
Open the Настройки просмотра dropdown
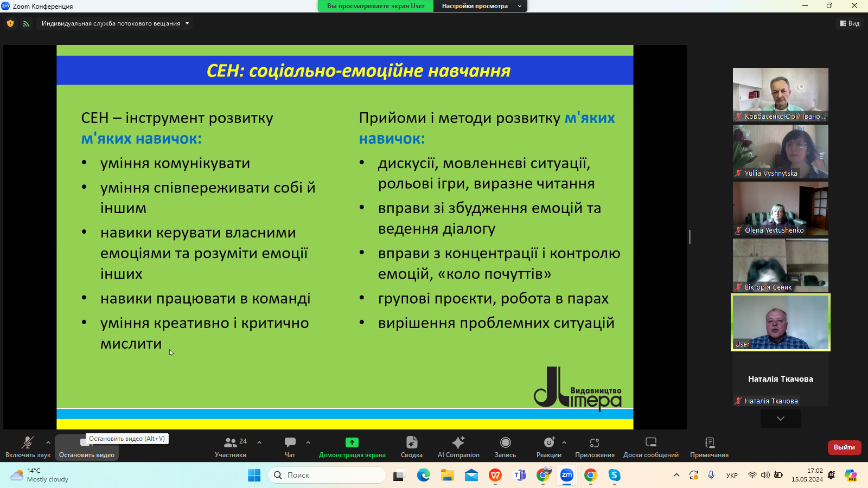[480, 6]
